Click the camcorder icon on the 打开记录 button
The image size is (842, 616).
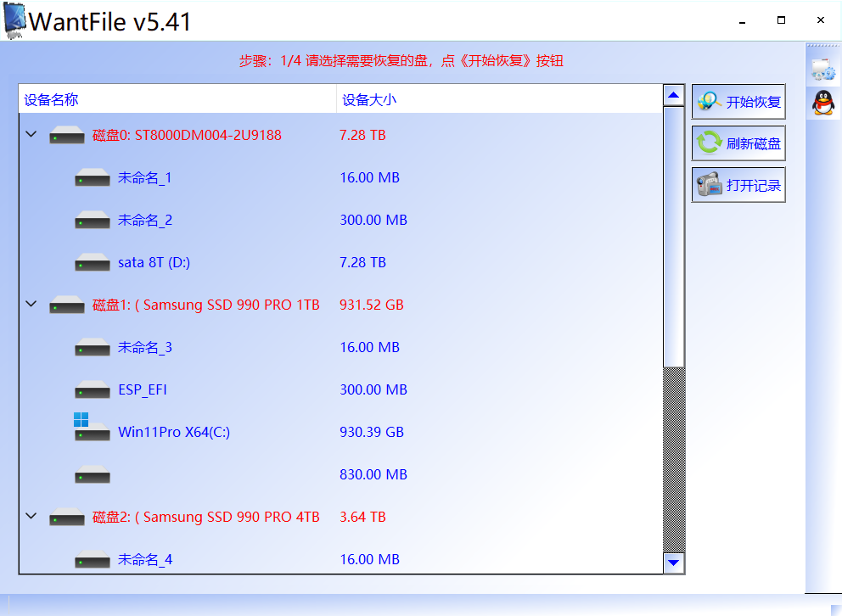point(710,184)
